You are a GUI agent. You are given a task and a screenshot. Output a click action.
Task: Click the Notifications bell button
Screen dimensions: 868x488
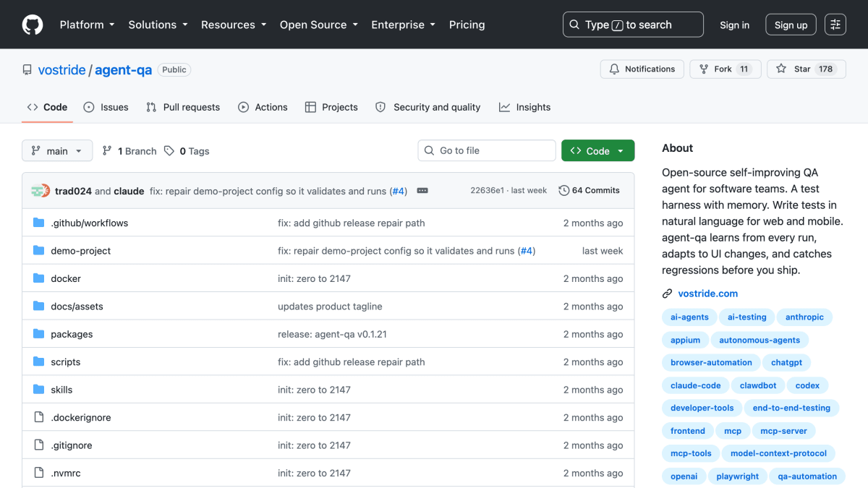point(642,69)
